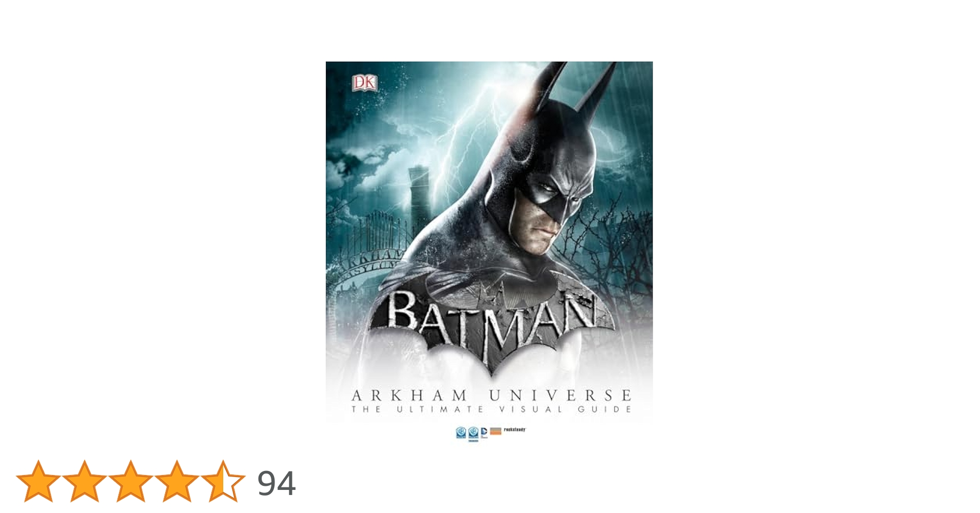
Task: Click The Ultimate Visual Guide subtitle
Action: 491,409
